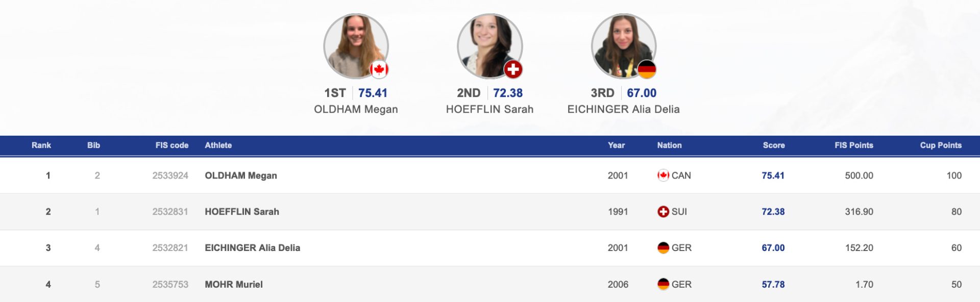Viewport: 980px width, 302px height.
Task: Open the 1st place portrait of Megan Oldham
Action: [356, 46]
